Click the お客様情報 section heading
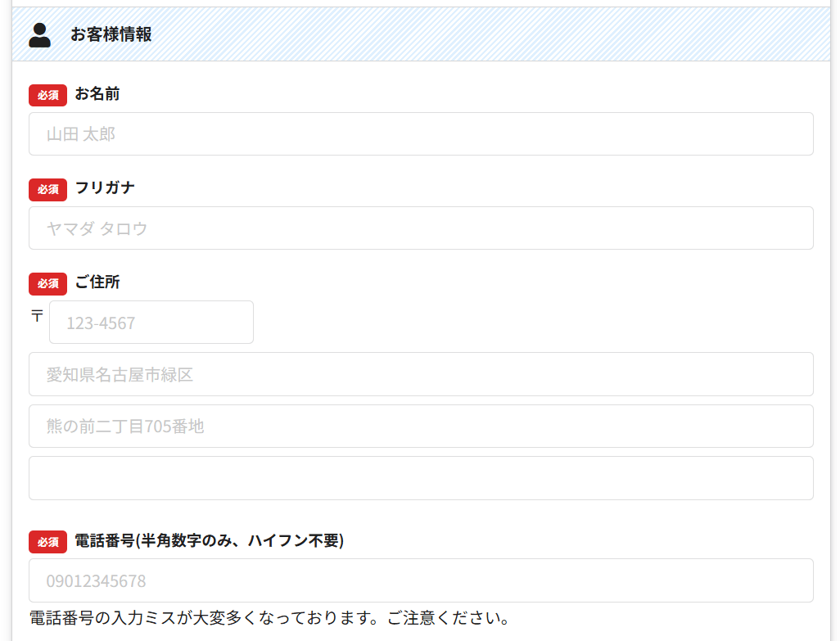840x641 pixels. (x=111, y=34)
